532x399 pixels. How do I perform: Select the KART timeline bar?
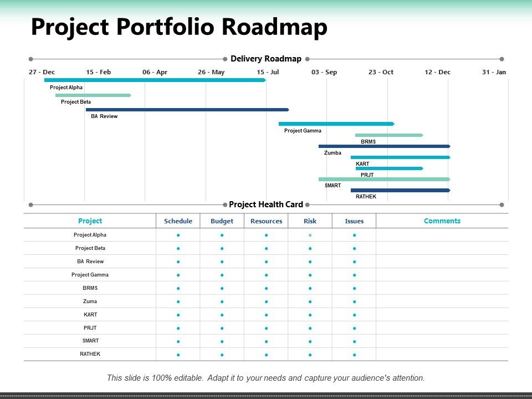coord(400,157)
